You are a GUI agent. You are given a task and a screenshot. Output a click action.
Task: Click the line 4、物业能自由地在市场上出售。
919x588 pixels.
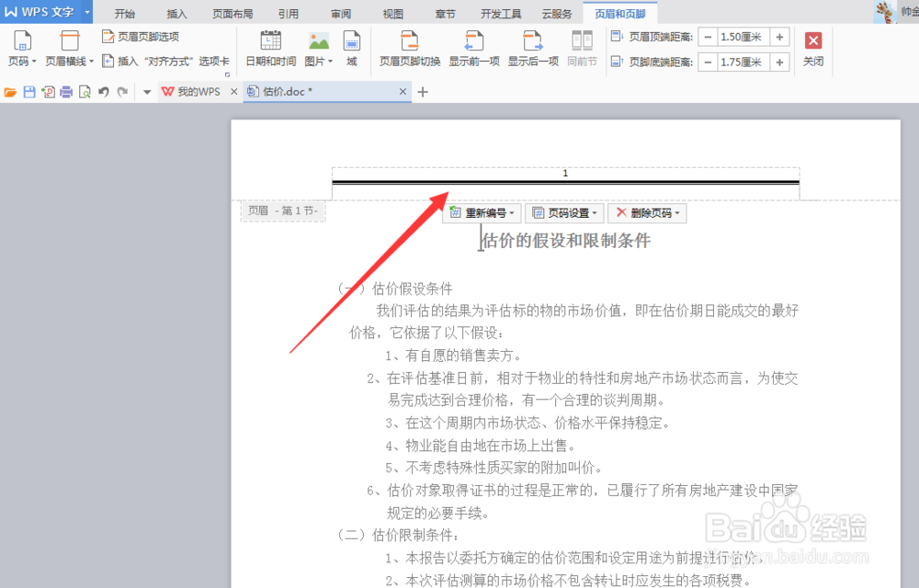481,447
